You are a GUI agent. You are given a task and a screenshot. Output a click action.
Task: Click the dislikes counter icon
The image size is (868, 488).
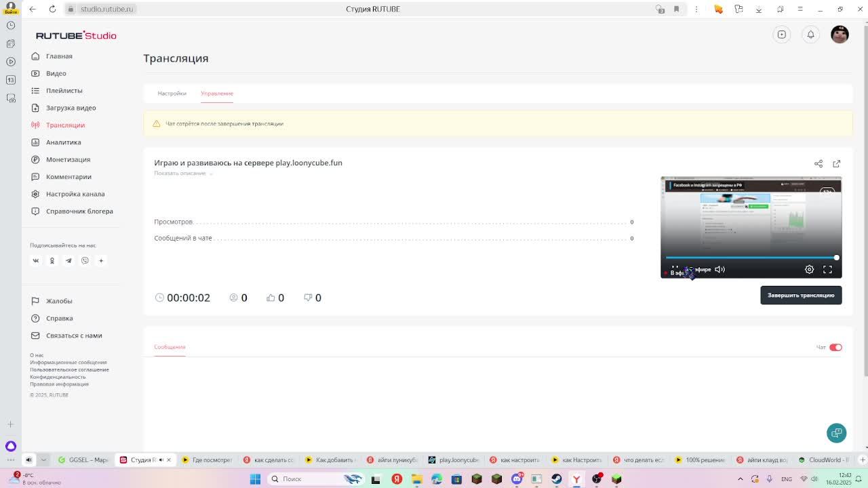(x=308, y=298)
